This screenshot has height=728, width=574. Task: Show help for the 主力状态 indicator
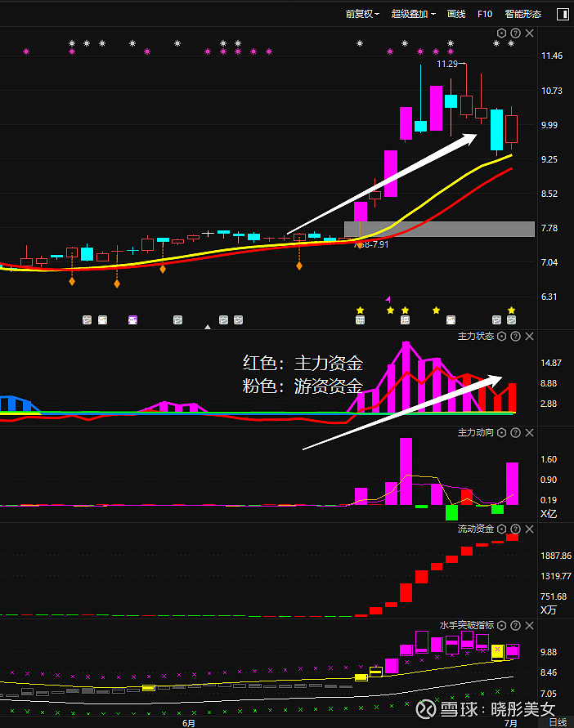click(x=515, y=336)
